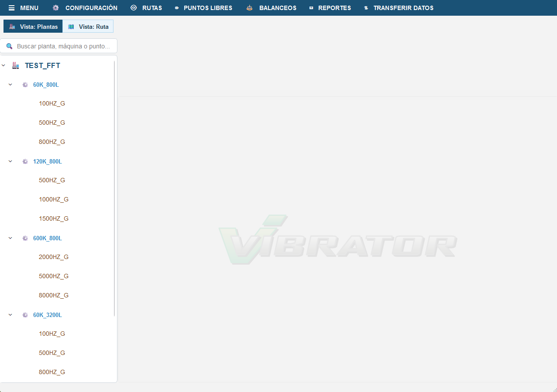Open the BALANCEOS menu
Screen dimensions: 557x392
[x=271, y=8]
